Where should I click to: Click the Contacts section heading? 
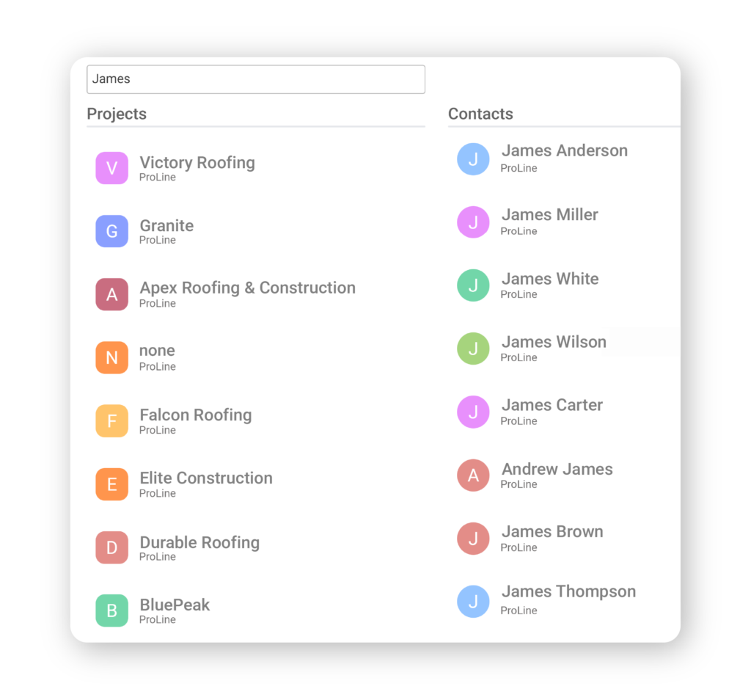pyautogui.click(x=480, y=114)
